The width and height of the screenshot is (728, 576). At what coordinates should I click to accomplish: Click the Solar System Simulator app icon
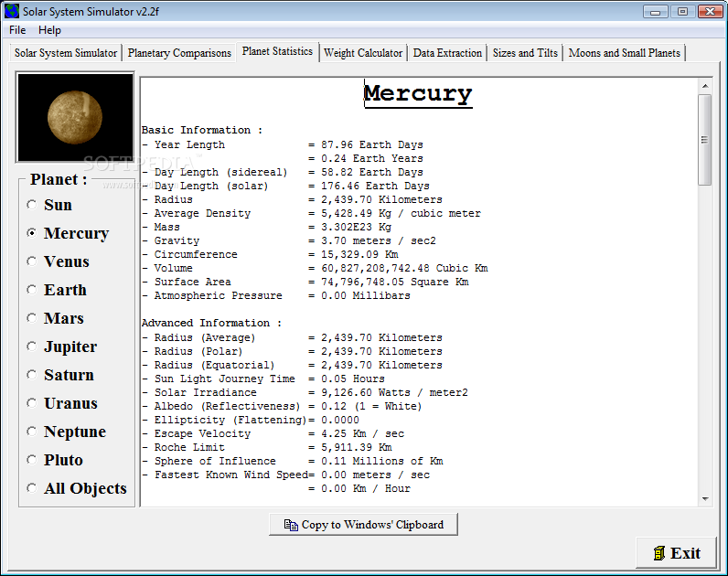(x=11, y=11)
